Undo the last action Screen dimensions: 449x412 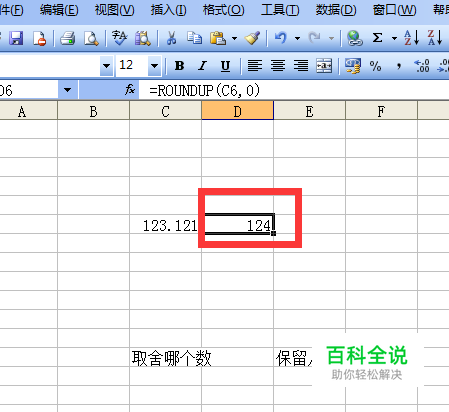coord(281,38)
